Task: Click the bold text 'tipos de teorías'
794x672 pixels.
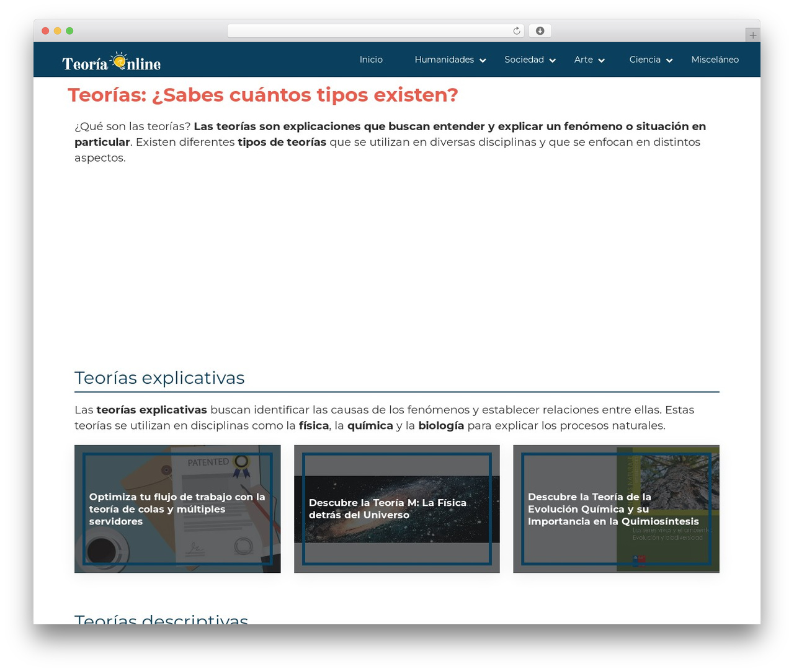Action: 282,142
